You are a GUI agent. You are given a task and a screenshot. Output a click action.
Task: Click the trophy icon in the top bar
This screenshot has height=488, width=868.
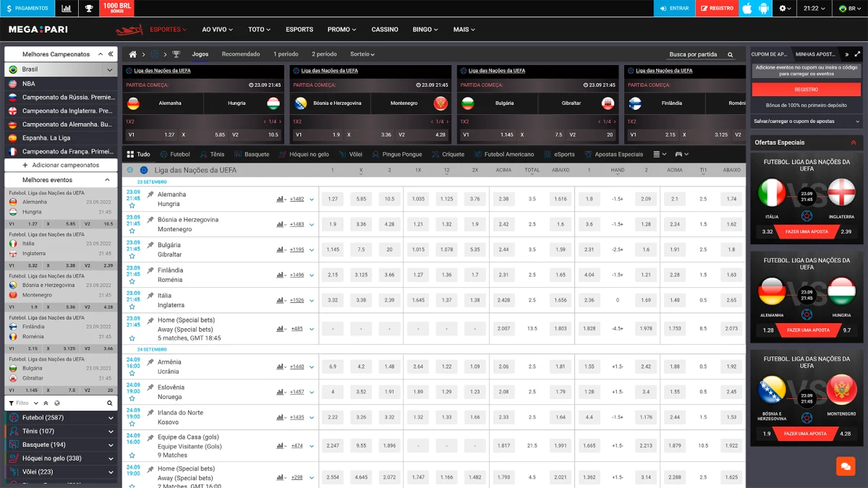89,8
